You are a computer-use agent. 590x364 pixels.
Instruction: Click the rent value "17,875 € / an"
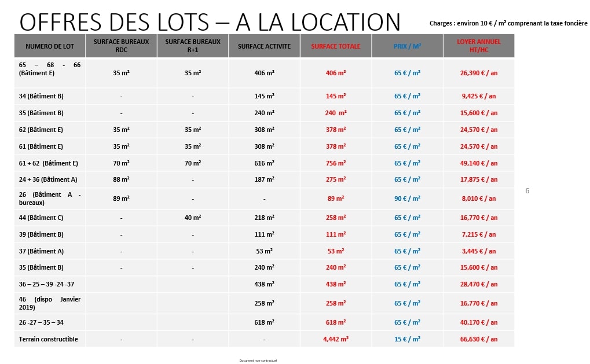[479, 180]
